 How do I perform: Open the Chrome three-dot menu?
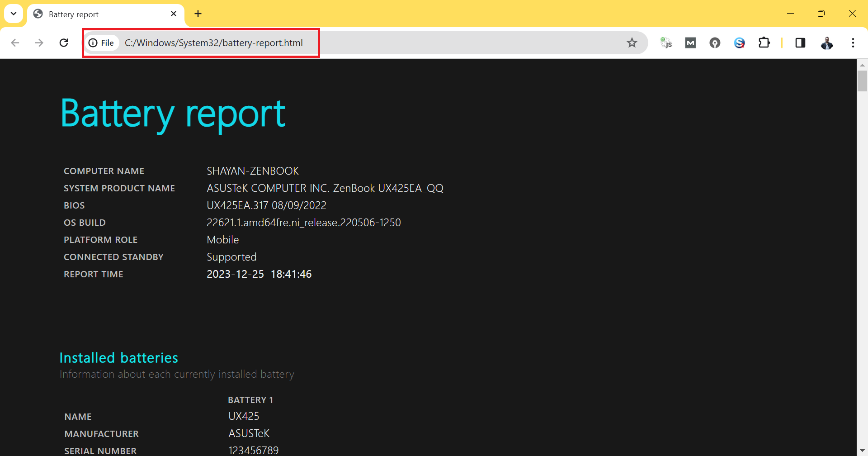pyautogui.click(x=853, y=43)
